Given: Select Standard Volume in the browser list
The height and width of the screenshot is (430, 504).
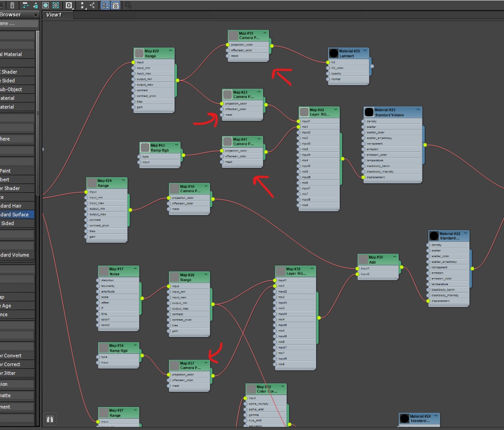Looking at the screenshot, I should pos(15,255).
